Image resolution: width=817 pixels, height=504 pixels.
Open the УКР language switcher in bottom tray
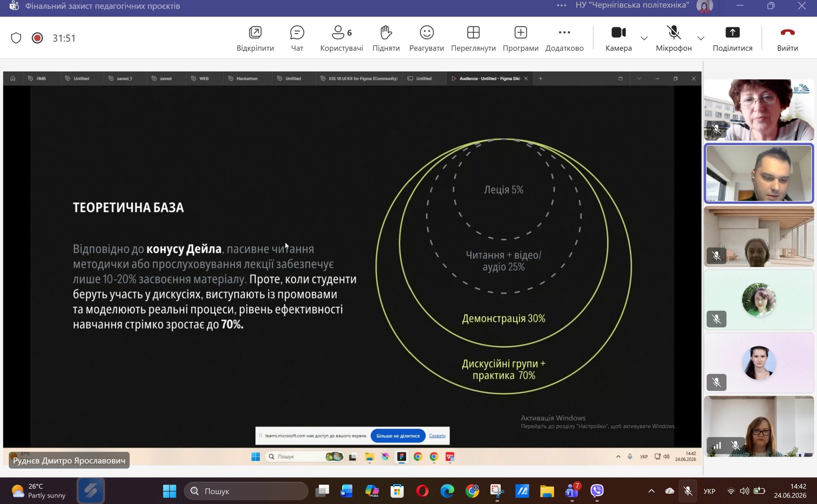pyautogui.click(x=709, y=491)
